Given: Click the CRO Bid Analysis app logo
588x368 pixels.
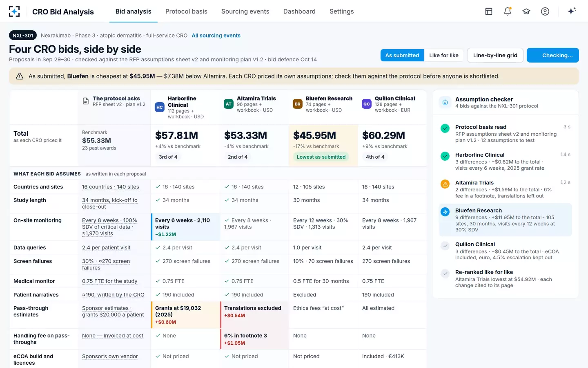Looking at the screenshot, I should click(14, 11).
